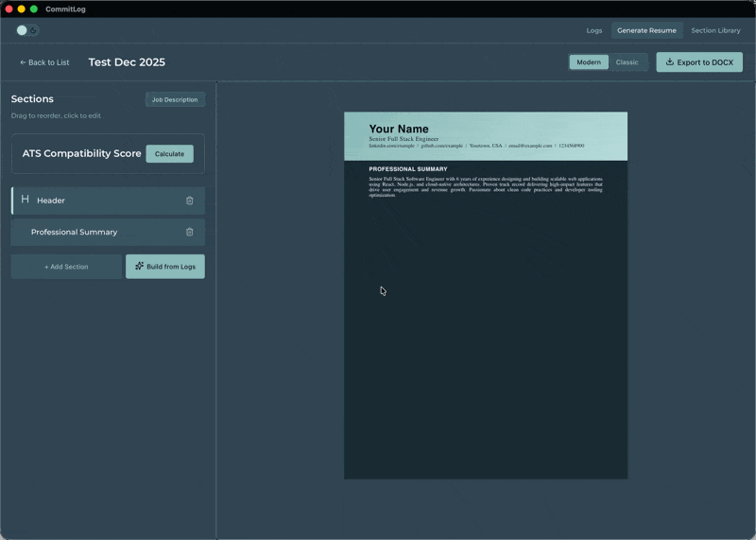Open the Logs tab
The width and height of the screenshot is (756, 540).
[x=593, y=30]
